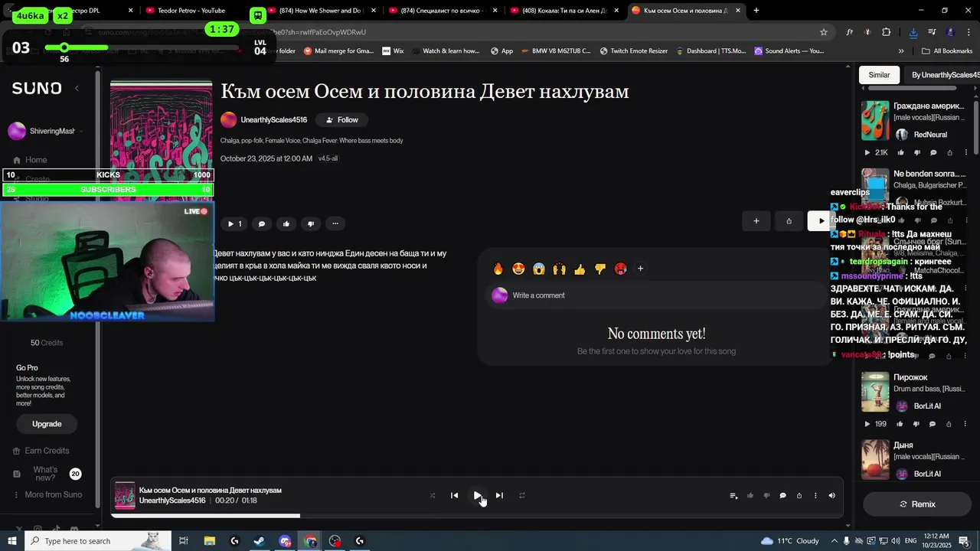
Task: Open UnearthlyScales4516 profile link
Action: point(273,120)
